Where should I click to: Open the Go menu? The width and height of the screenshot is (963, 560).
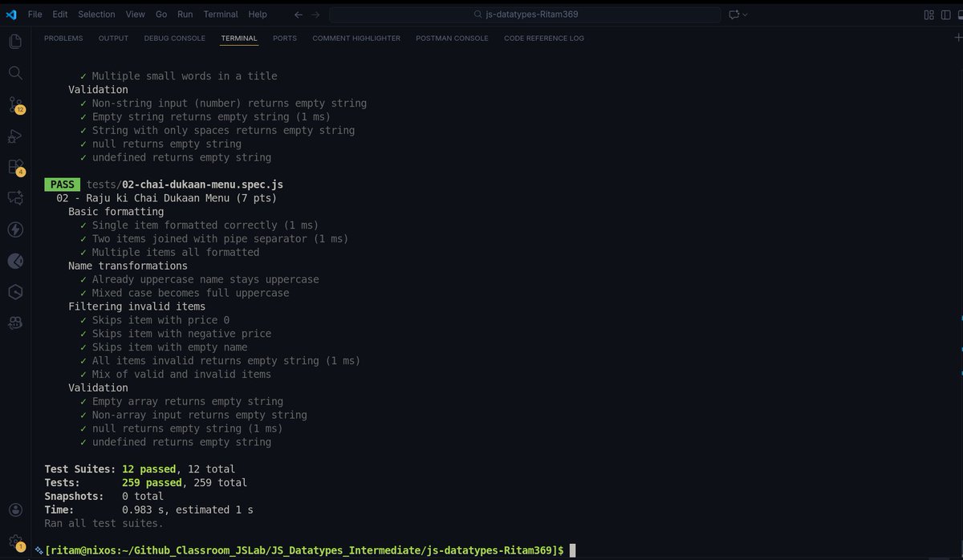click(x=161, y=14)
